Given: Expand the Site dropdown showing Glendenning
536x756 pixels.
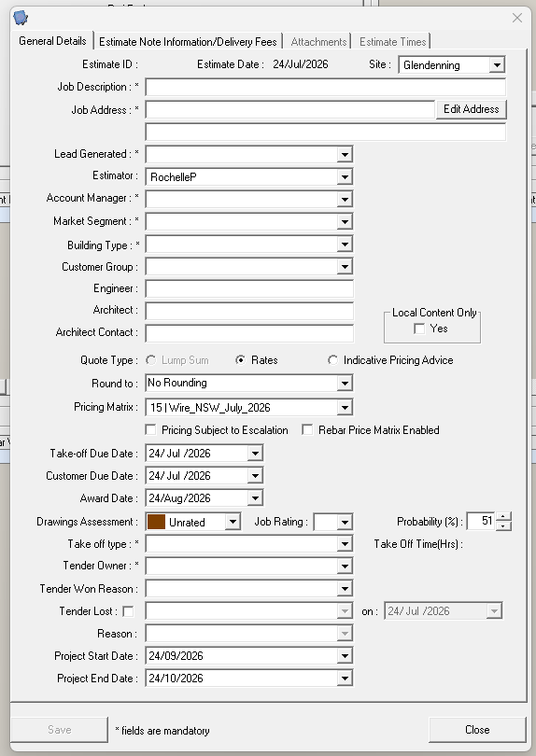Looking at the screenshot, I should (497, 64).
